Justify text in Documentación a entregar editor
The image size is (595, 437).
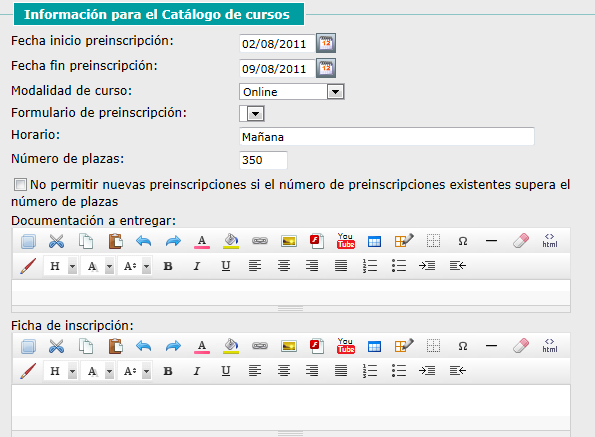pyautogui.click(x=341, y=266)
